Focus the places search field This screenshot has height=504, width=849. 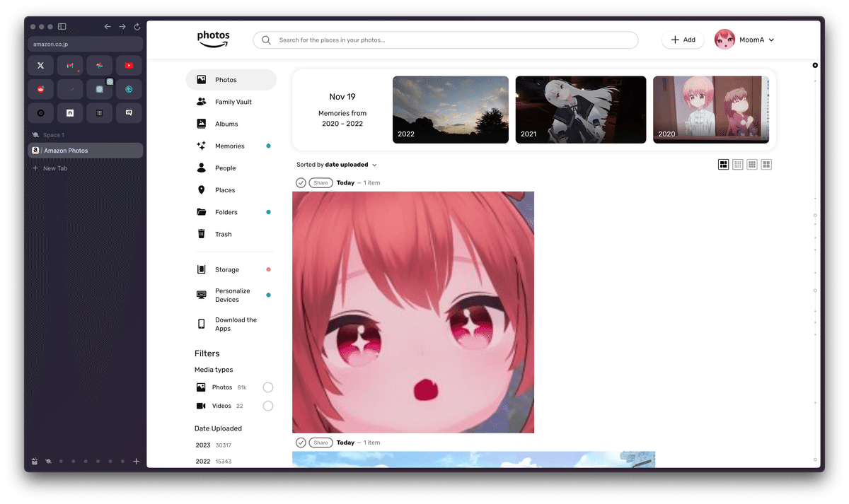click(x=445, y=40)
